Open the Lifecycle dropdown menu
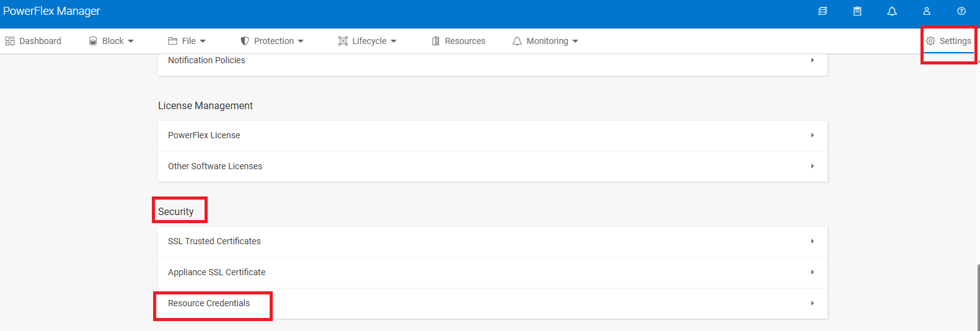This screenshot has width=980, height=331. pos(368,41)
